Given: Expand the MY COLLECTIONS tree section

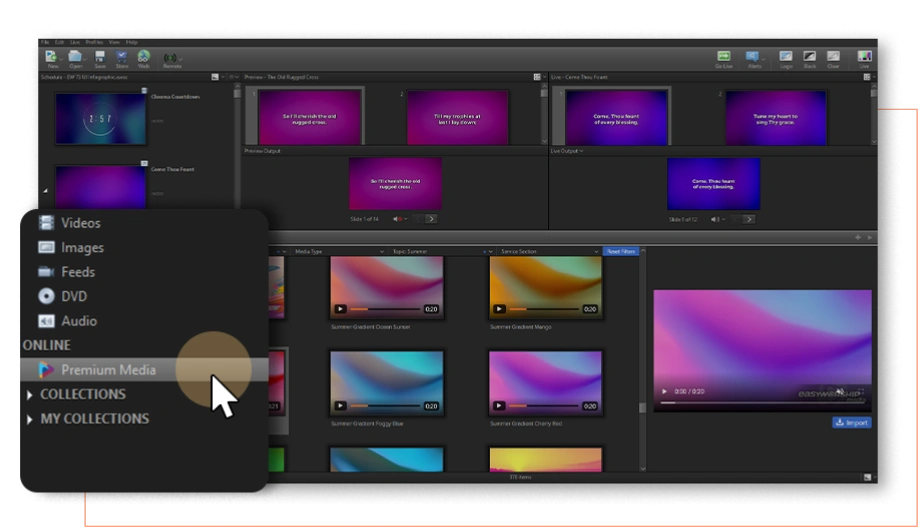Looking at the screenshot, I should click(x=30, y=419).
